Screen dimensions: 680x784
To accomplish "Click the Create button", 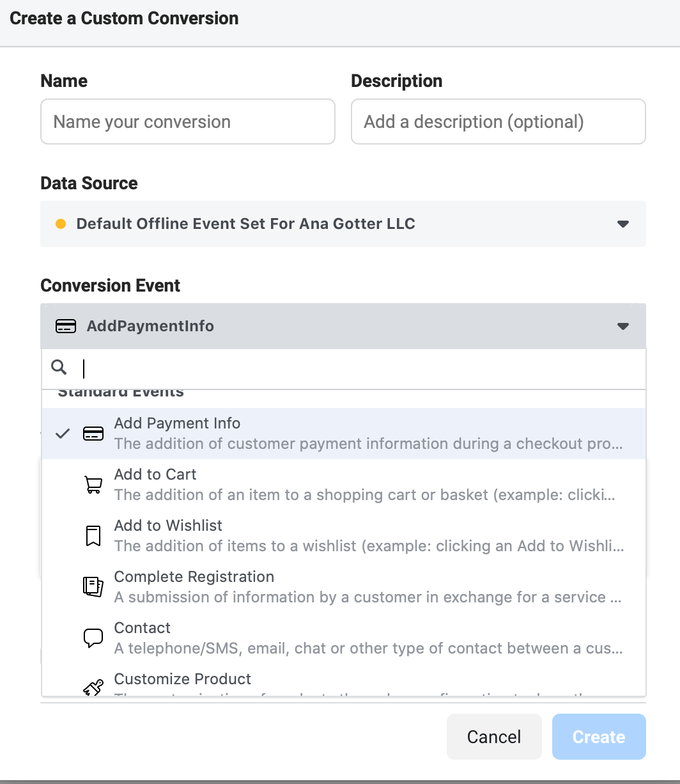I will coord(598,737).
